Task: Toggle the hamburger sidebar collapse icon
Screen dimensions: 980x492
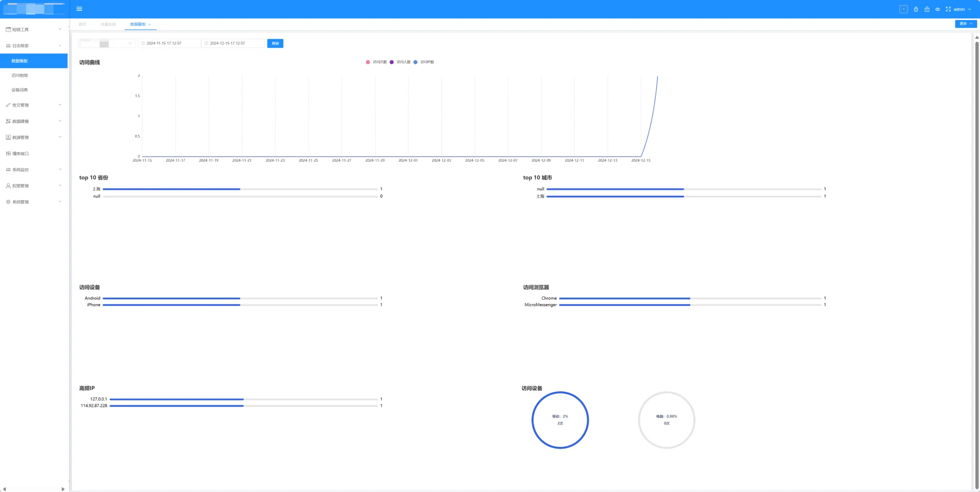Action: pyautogui.click(x=79, y=9)
